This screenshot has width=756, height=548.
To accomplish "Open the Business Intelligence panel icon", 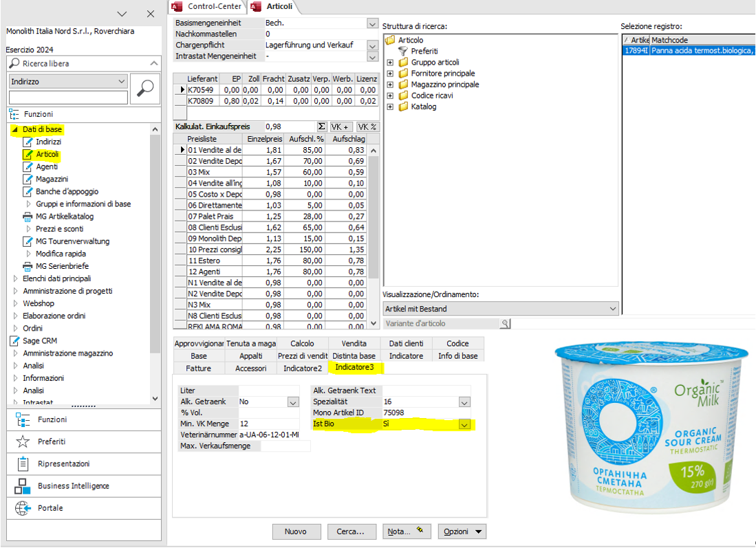I will (23, 486).
